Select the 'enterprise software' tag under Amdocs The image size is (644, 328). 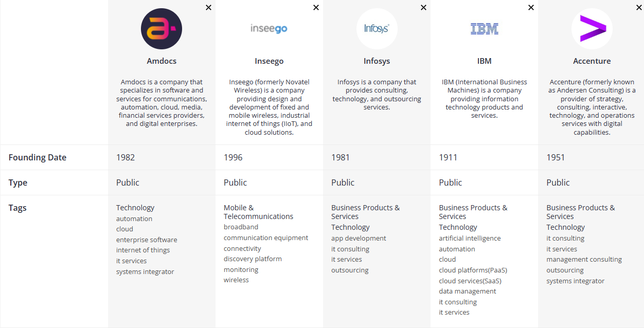(x=147, y=240)
